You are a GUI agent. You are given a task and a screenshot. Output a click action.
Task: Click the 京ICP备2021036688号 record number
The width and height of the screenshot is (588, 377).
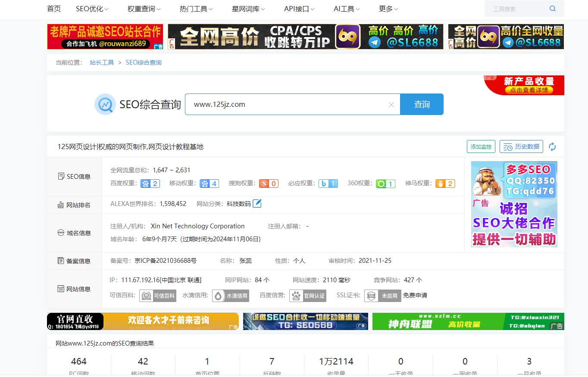tap(166, 261)
